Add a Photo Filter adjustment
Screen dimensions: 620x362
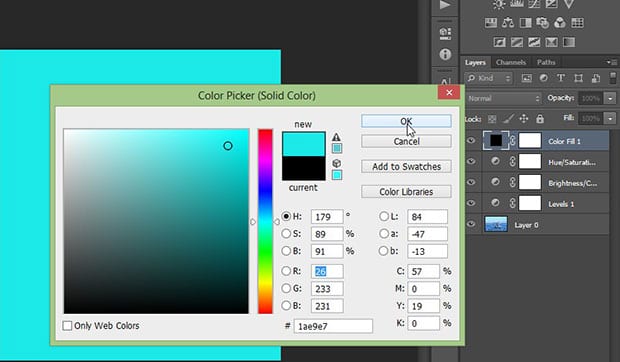(542, 23)
